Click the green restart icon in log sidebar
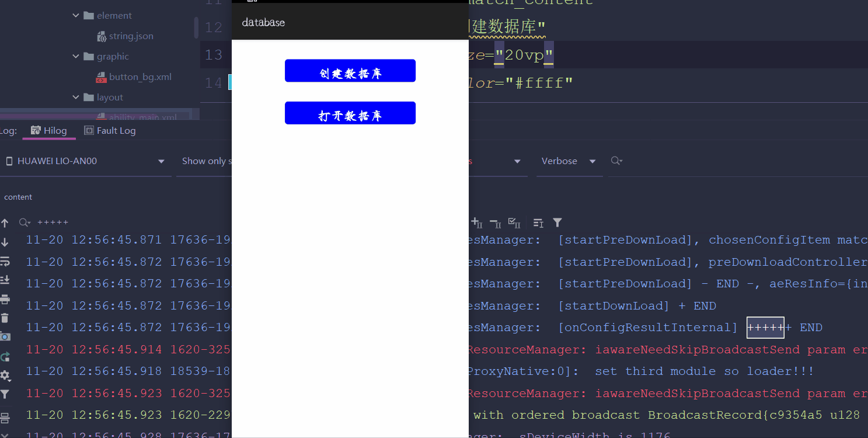The height and width of the screenshot is (438, 868). pos(5,356)
